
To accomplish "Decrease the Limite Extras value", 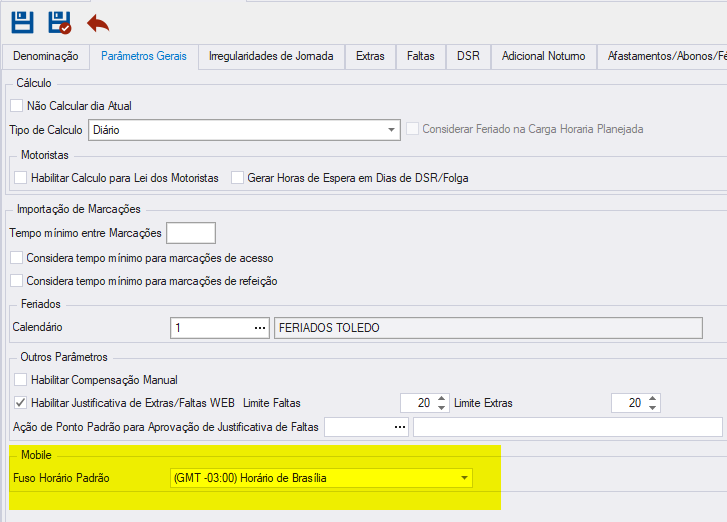I will point(652,407).
